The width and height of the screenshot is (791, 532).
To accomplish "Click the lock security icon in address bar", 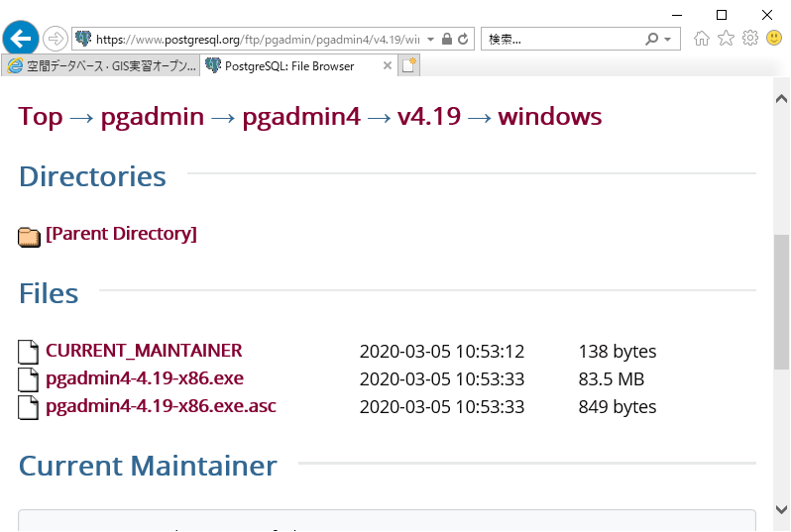I will tap(446, 39).
